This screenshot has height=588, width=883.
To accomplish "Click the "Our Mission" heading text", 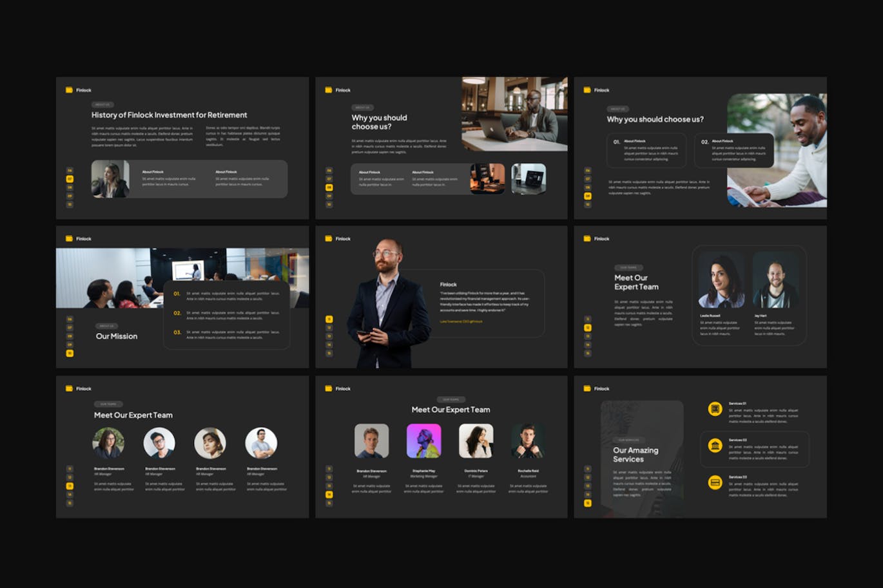I will tap(117, 336).
